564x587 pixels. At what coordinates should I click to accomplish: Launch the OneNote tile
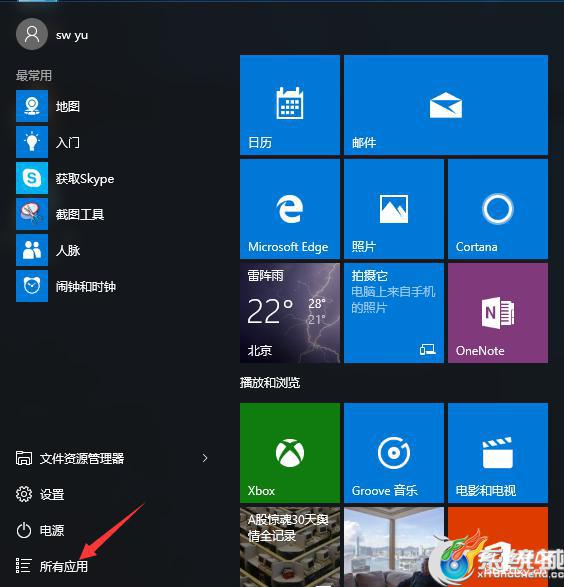(498, 313)
